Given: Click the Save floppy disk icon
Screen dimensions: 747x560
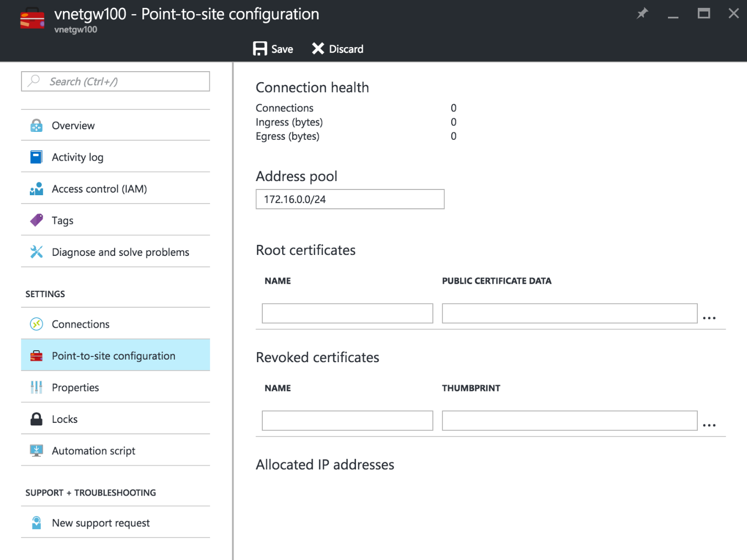Looking at the screenshot, I should (260, 49).
